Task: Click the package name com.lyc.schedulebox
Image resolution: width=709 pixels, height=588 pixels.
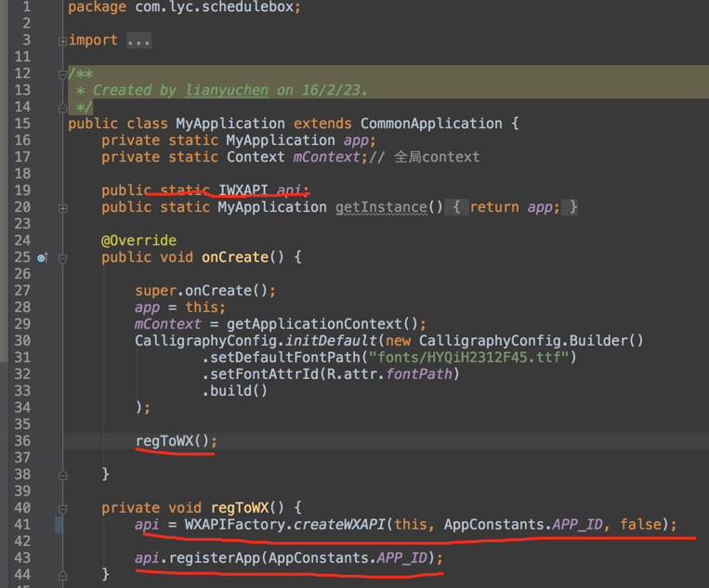Action: click(x=215, y=7)
